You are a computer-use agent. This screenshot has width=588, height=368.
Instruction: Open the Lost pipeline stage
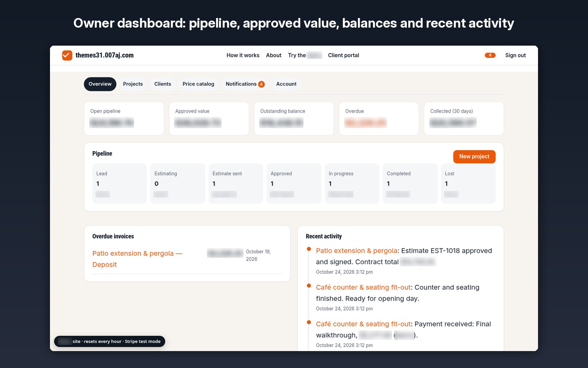[468, 183]
